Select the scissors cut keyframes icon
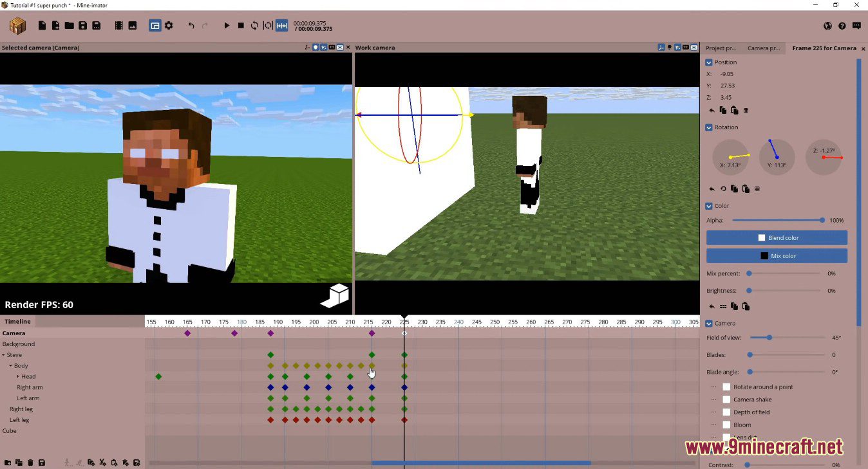 pos(102,462)
